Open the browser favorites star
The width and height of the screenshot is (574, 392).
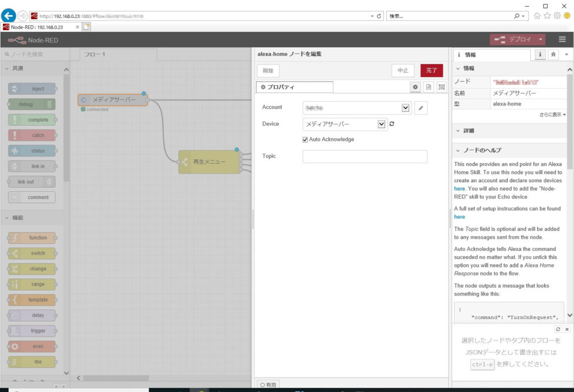(547, 16)
